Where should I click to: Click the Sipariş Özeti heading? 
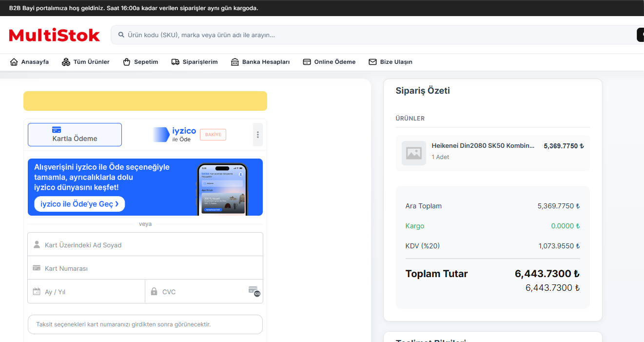(x=423, y=90)
